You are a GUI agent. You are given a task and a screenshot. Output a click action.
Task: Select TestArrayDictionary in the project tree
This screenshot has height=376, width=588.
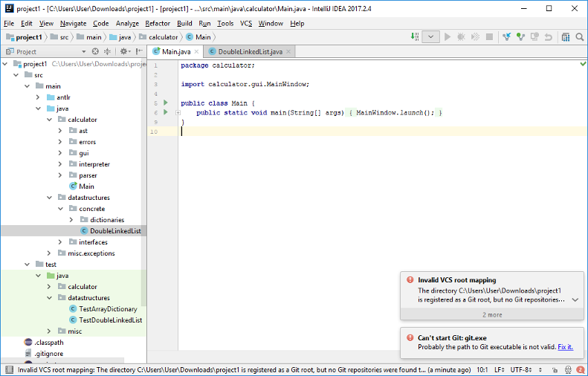click(108, 309)
